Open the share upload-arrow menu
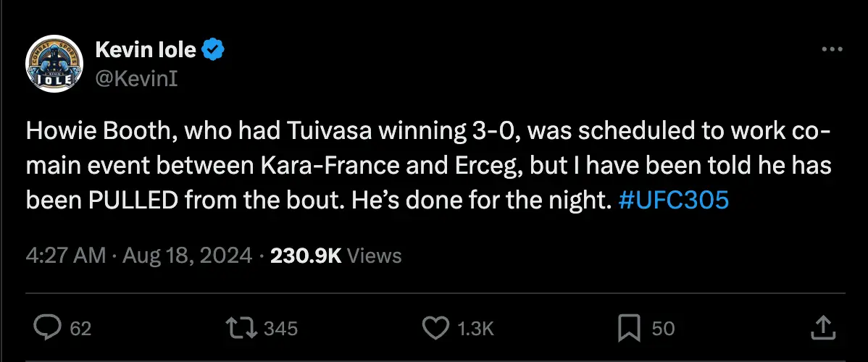 (822, 328)
